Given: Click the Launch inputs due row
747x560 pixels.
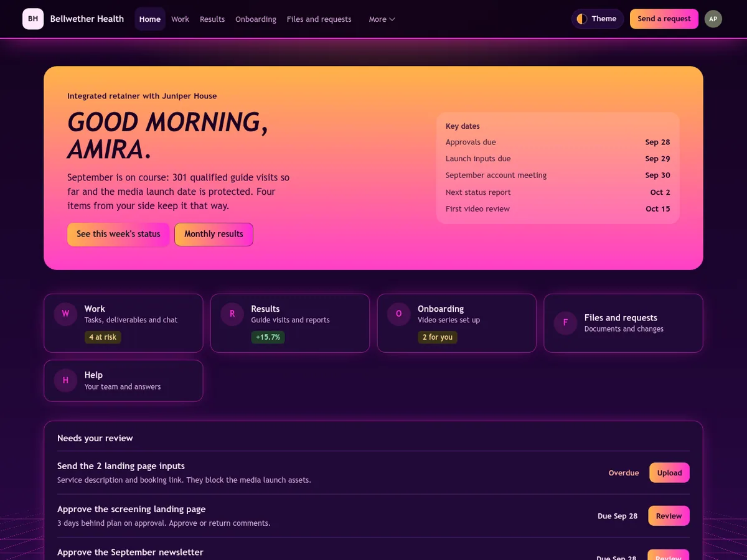Looking at the screenshot, I should tap(558, 159).
